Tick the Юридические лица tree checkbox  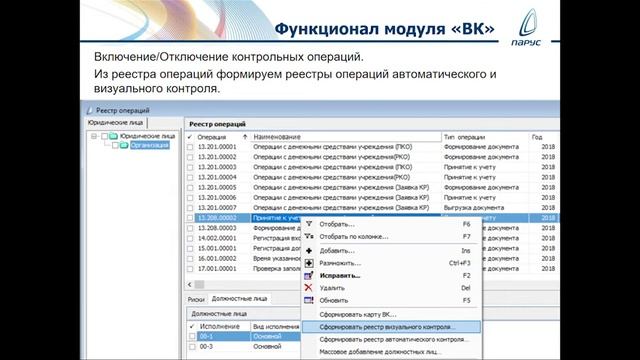[x=104, y=136]
